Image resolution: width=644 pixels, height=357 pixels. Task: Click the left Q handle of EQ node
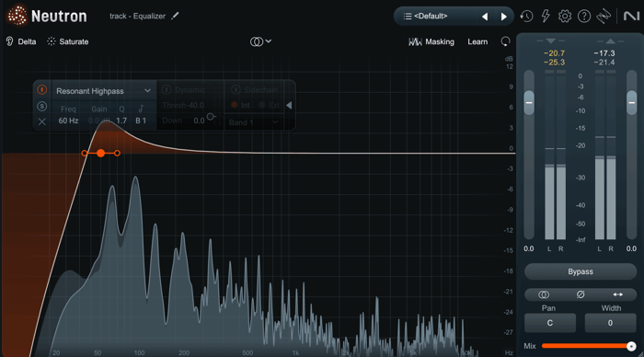click(85, 154)
